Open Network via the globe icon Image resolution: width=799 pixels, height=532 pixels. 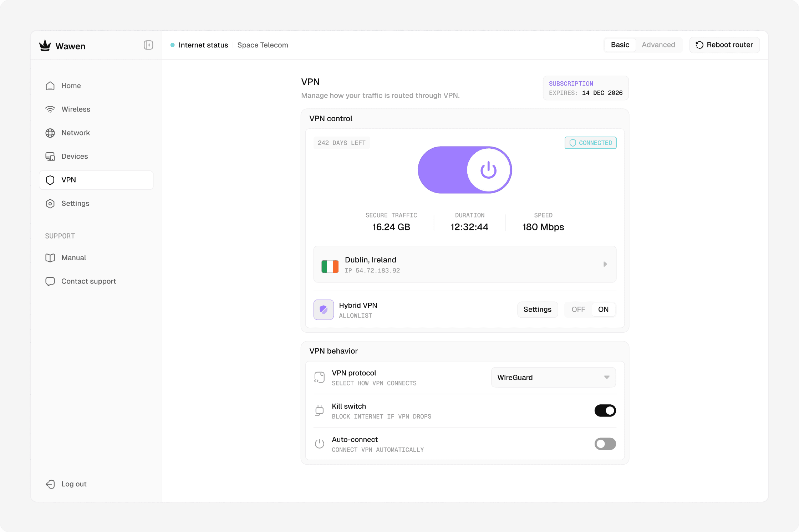coord(50,133)
